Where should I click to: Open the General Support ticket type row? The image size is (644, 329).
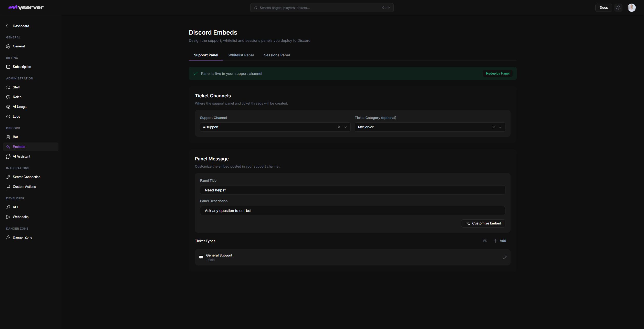point(352,257)
